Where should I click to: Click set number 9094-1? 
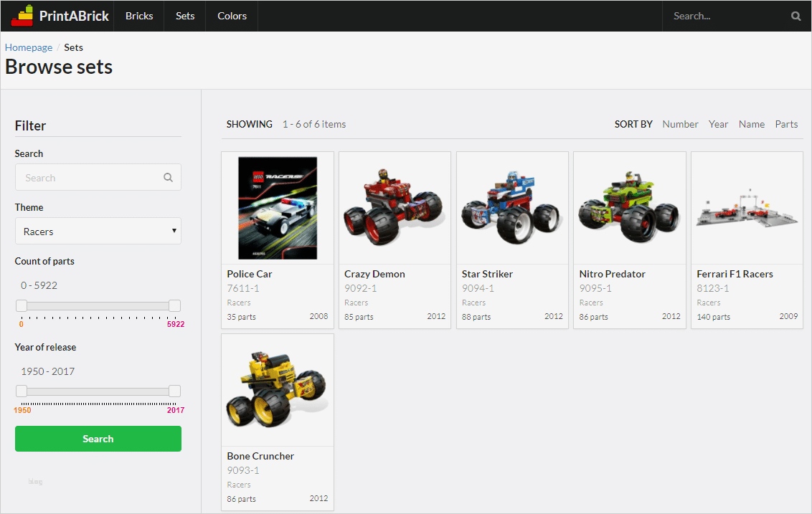click(x=478, y=288)
